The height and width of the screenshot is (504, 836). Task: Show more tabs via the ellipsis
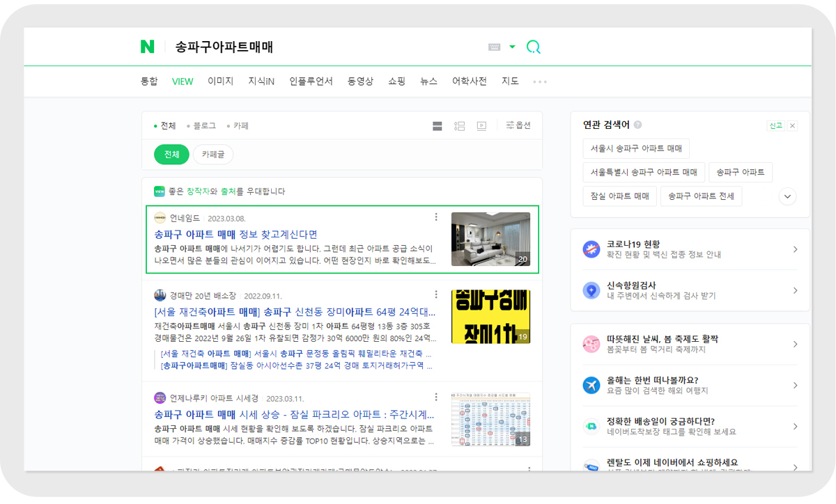click(x=540, y=81)
